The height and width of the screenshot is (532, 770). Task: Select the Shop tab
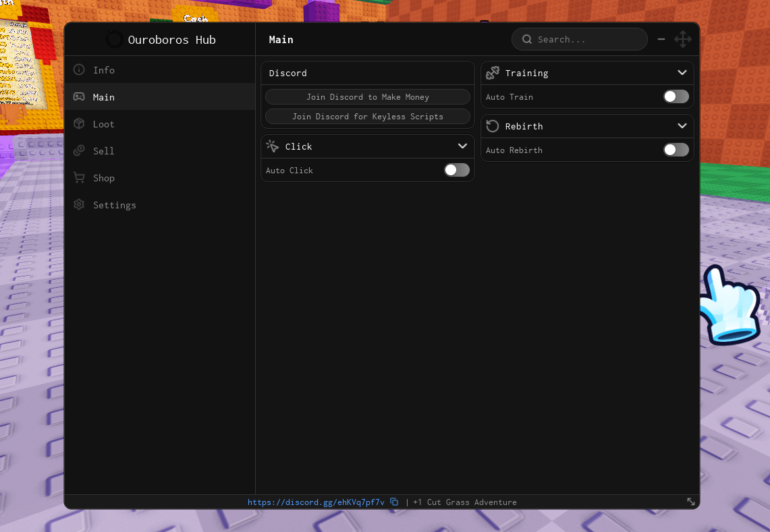(160, 177)
